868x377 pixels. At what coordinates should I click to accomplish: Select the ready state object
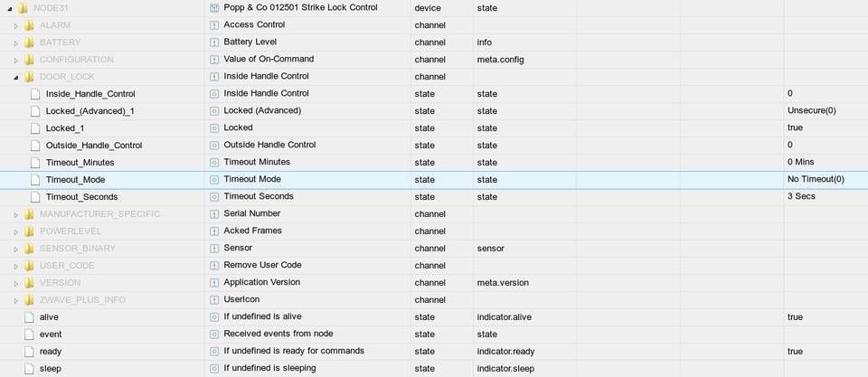[x=51, y=352]
